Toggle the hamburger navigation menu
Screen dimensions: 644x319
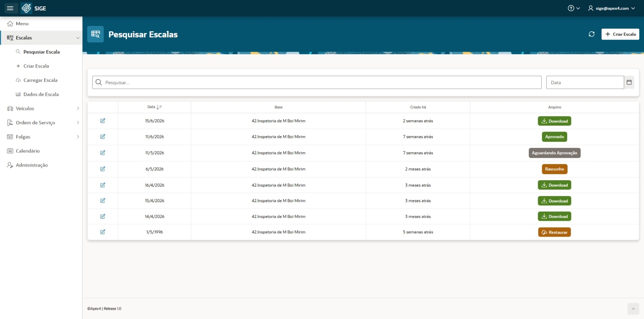click(10, 8)
